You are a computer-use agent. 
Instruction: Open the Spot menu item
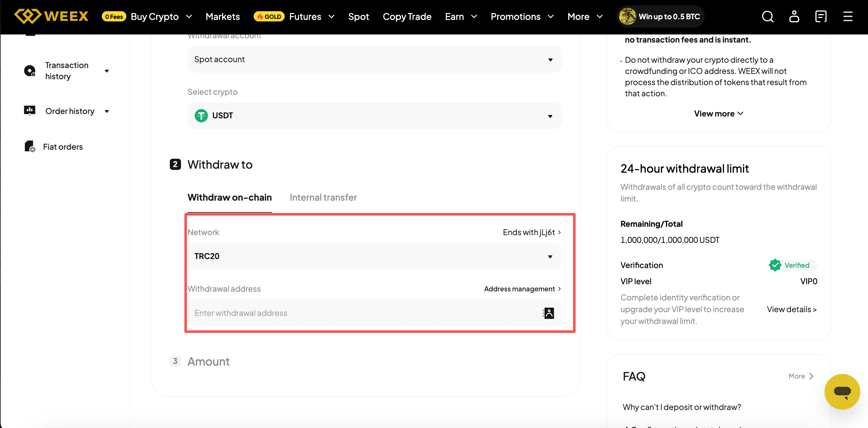point(359,16)
